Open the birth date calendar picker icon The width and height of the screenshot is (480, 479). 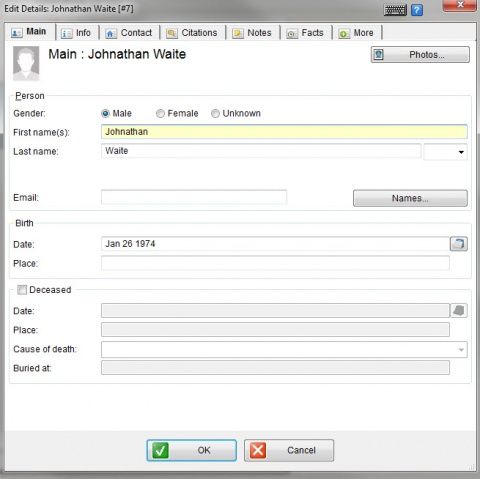coord(459,244)
